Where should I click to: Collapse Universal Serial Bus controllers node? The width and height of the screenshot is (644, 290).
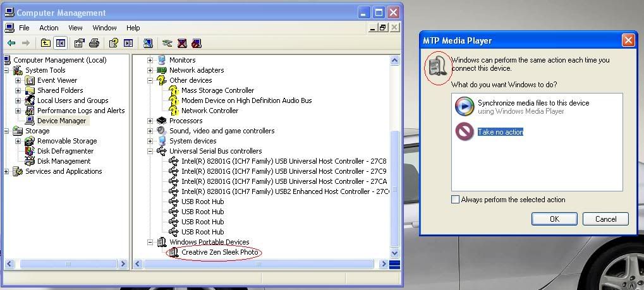[x=150, y=151]
